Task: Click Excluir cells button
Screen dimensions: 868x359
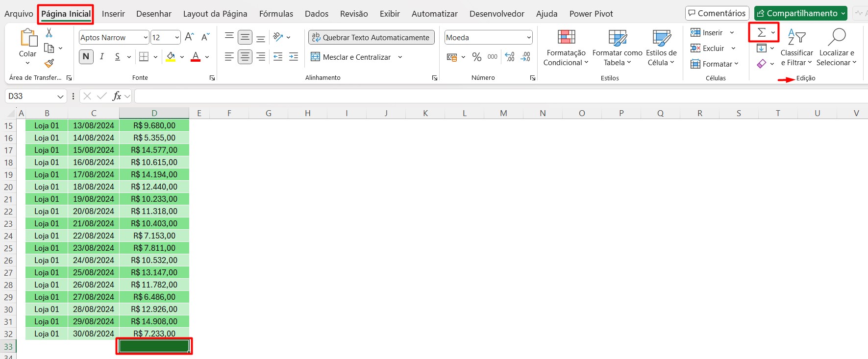Action: pos(707,48)
